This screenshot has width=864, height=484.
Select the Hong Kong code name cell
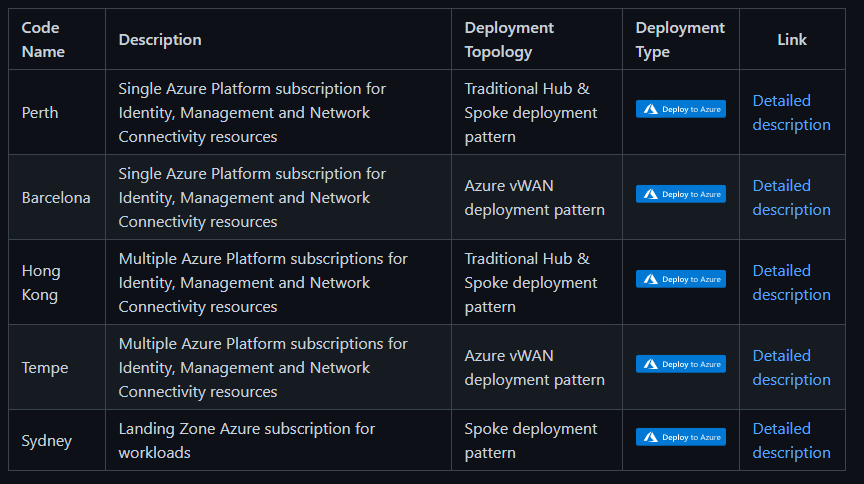coord(57,282)
